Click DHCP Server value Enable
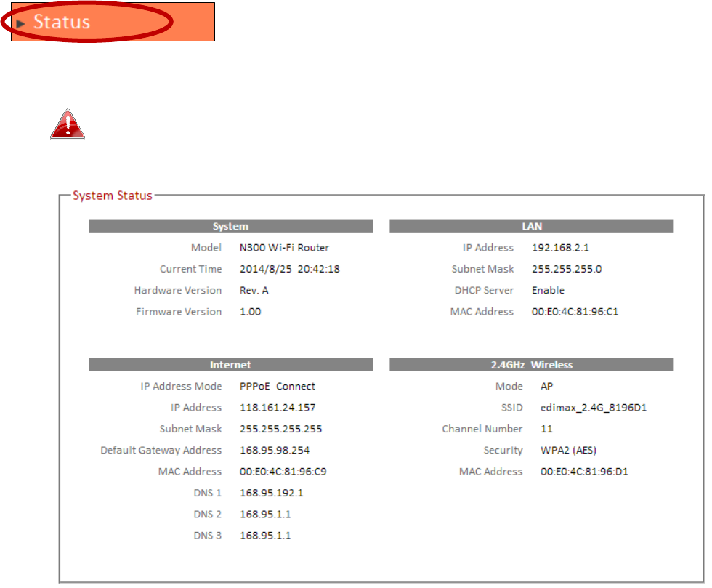Viewport: 712px width, 588px height. [x=548, y=290]
